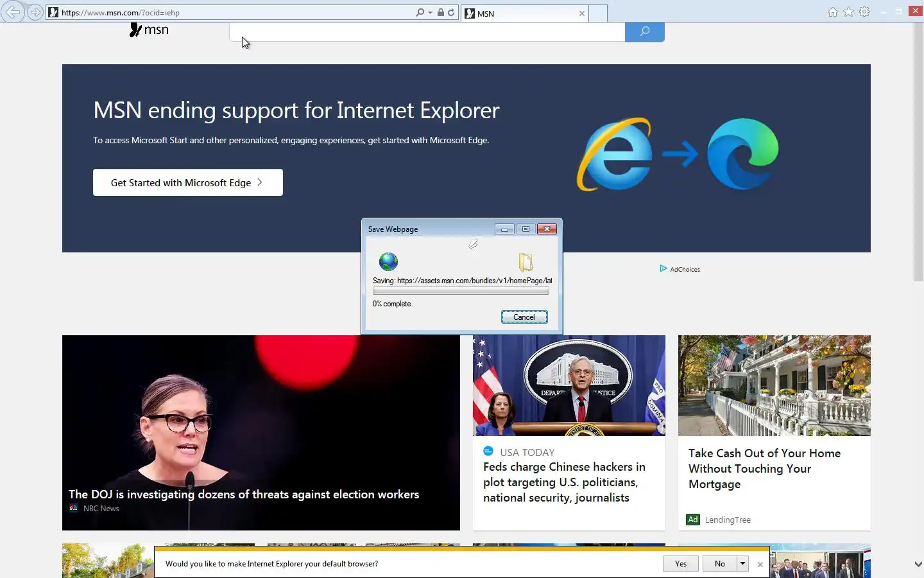The image size is (924, 578).
Task: Expand the No button dropdown arrow
Action: click(742, 564)
